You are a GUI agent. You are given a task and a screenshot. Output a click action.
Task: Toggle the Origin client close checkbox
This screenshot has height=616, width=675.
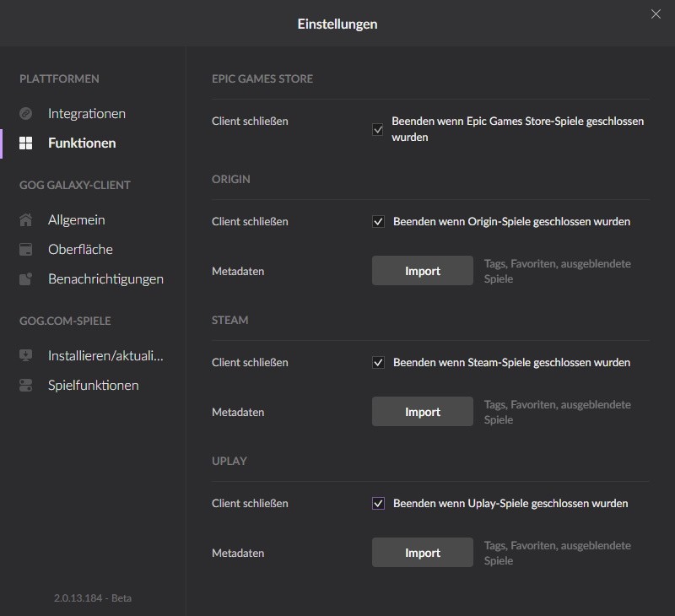pyautogui.click(x=378, y=222)
